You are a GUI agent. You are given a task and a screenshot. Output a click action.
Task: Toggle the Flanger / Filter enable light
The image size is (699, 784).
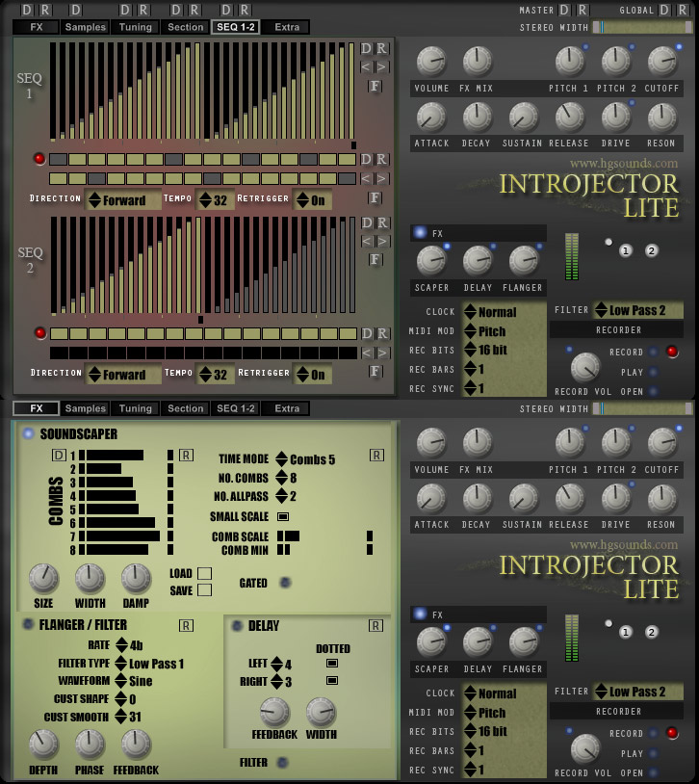(x=28, y=624)
